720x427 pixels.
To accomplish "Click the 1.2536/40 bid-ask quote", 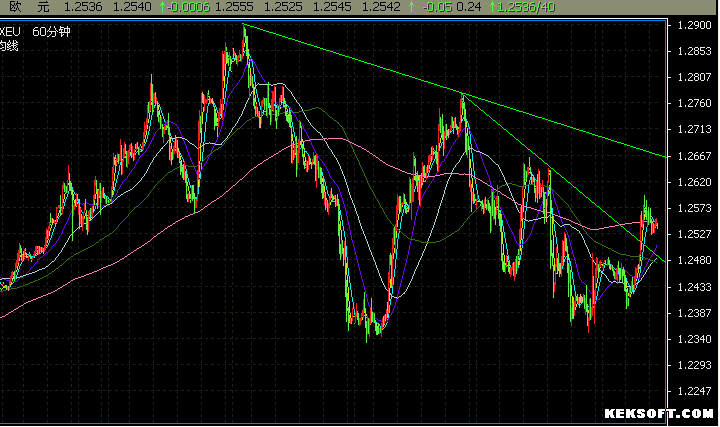I will point(526,7).
